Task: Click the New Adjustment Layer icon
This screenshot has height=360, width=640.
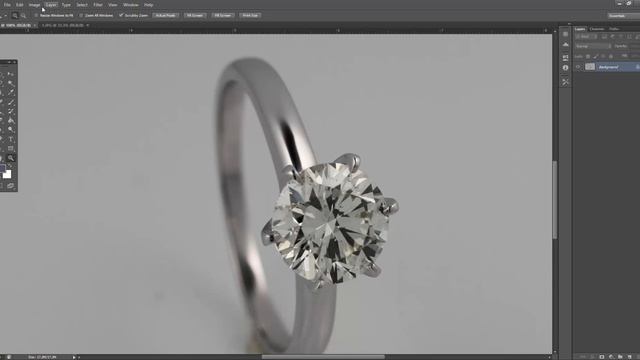Action: 611,357
